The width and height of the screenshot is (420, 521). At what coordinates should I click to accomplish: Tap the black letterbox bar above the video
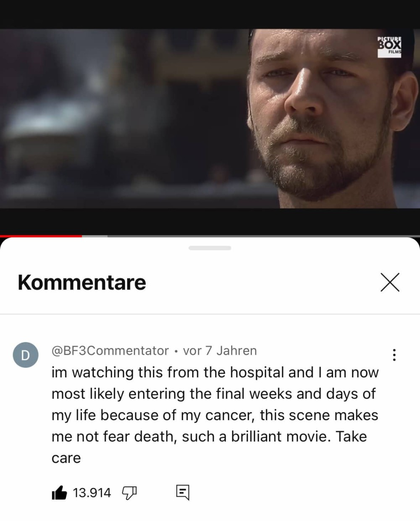click(210, 14)
